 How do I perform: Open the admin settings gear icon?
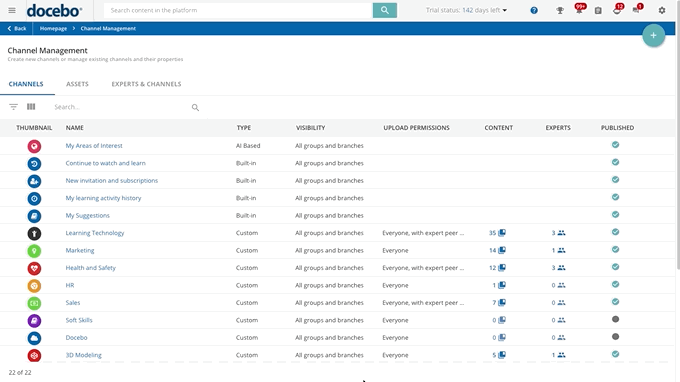[662, 10]
